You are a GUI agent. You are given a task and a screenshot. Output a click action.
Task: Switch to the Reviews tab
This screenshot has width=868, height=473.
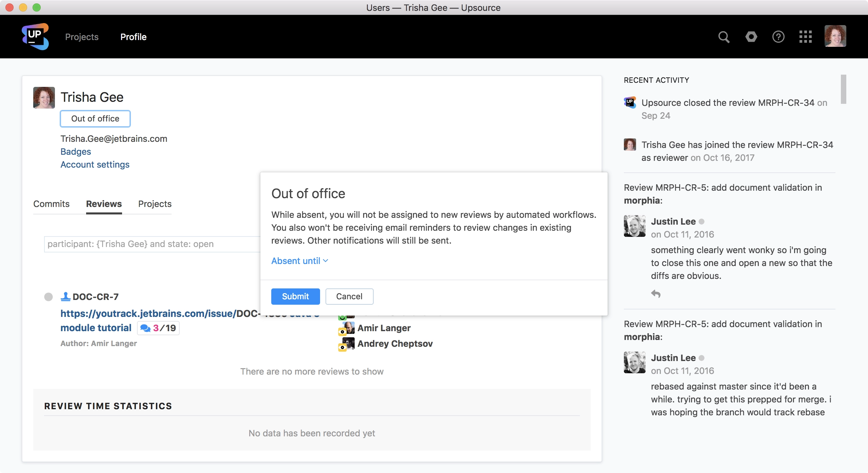104,204
